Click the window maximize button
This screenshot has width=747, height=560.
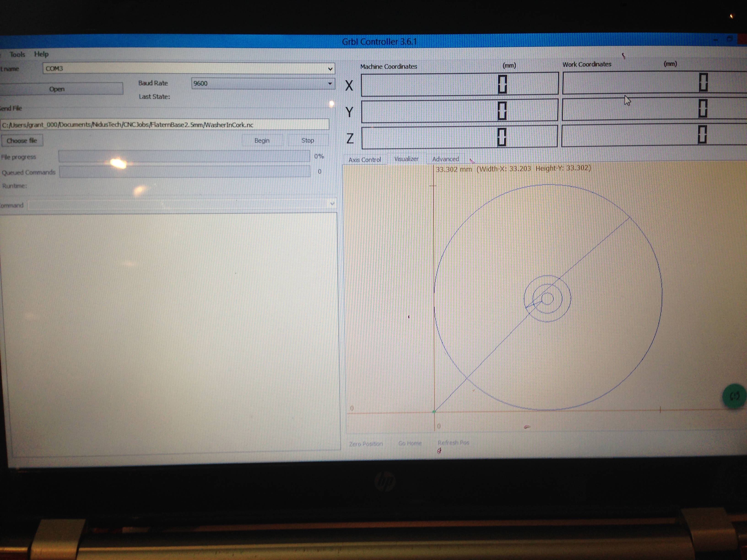730,39
